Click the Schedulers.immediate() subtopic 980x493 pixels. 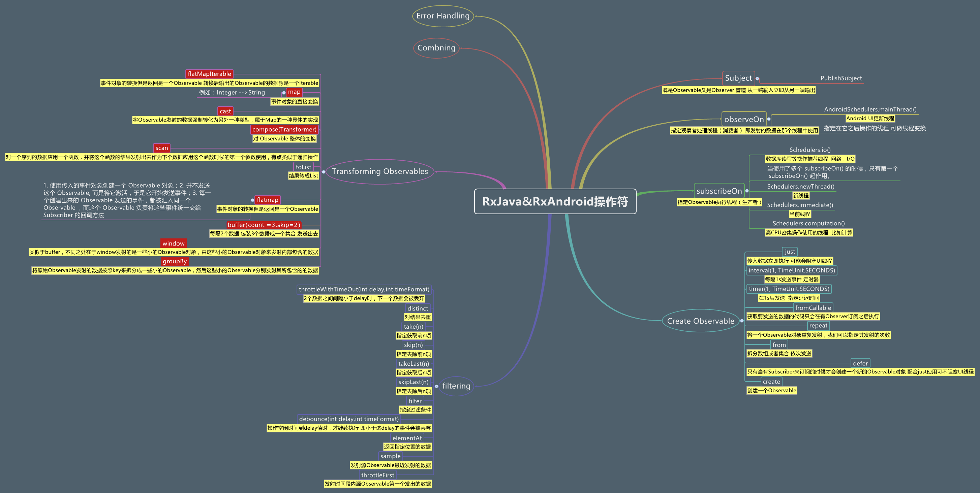coord(800,205)
